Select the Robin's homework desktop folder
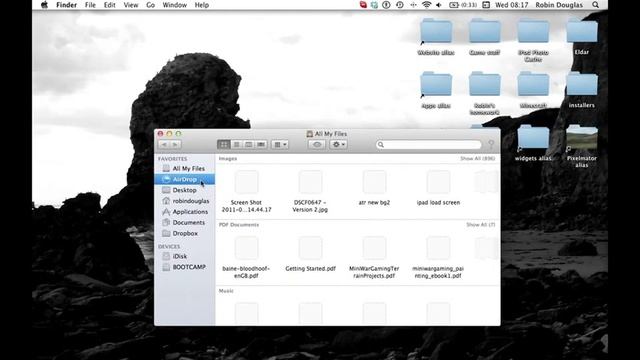The width and height of the screenshot is (640, 360). 484,93
